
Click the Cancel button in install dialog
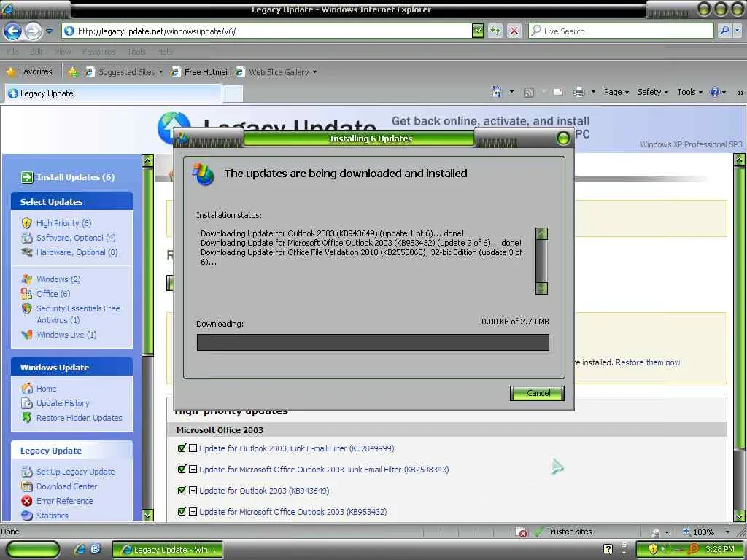pyautogui.click(x=538, y=393)
